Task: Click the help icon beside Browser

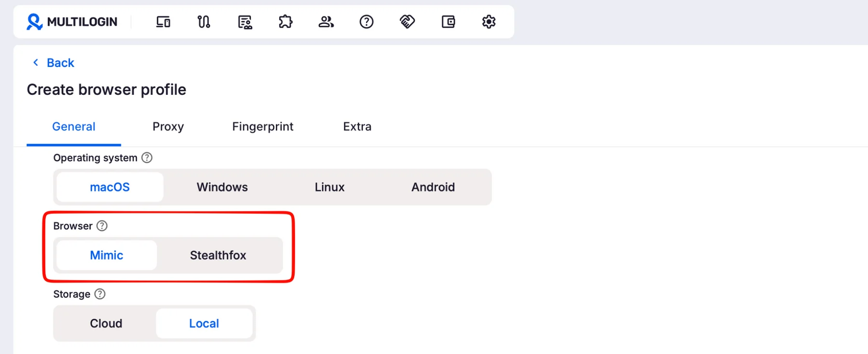Action: coord(102,226)
